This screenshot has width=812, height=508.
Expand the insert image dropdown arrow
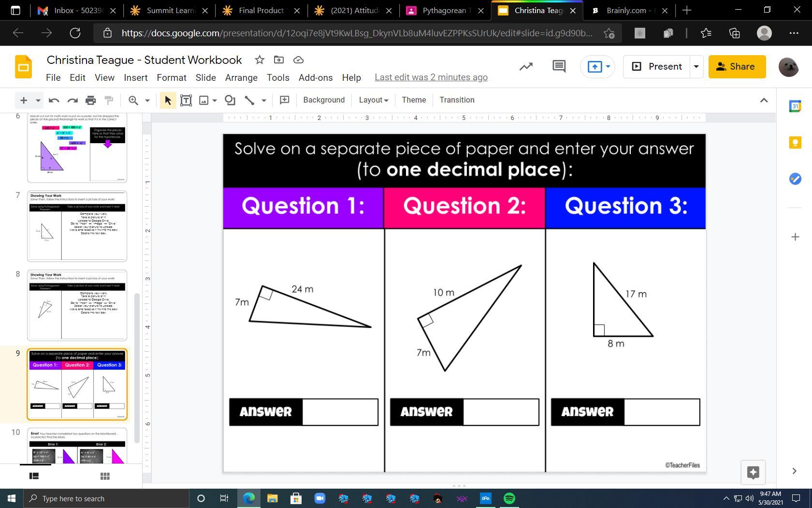215,100
